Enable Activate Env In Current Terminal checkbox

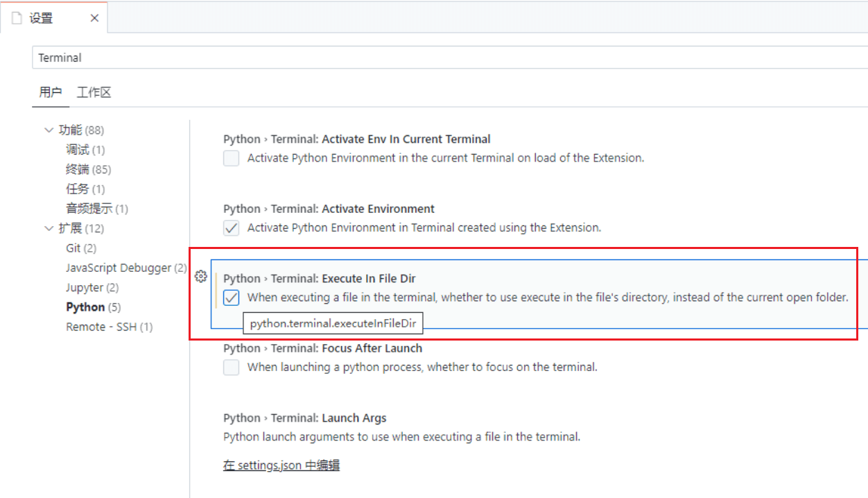232,158
